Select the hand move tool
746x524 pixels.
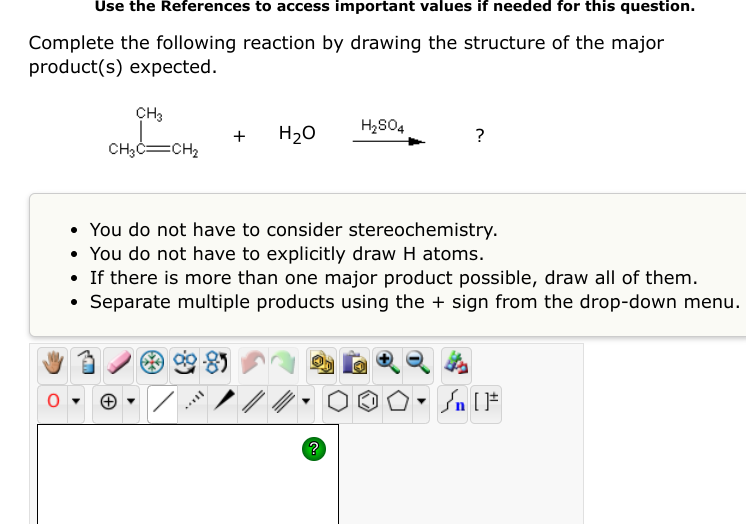52,364
